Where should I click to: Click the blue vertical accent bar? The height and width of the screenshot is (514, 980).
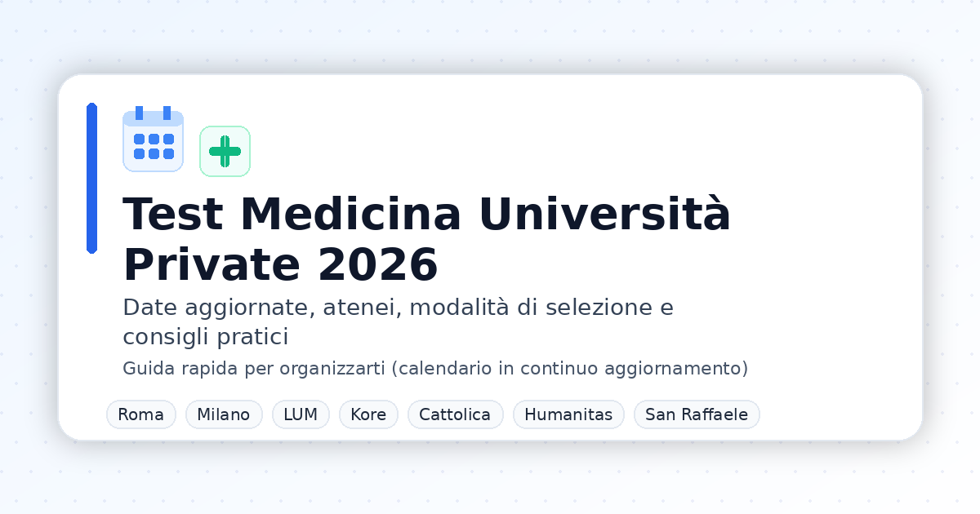[x=91, y=178]
